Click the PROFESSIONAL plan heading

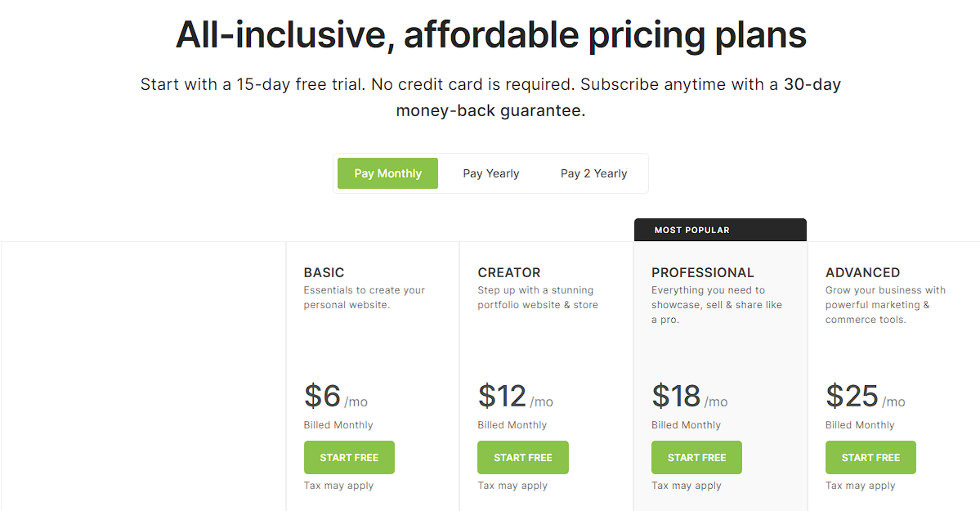coord(702,272)
